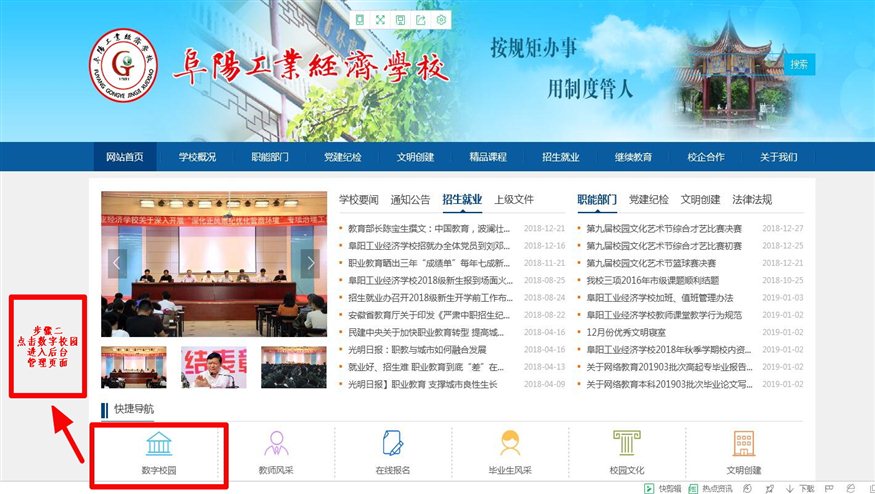Open the 教师风采 teacher icon
The height and width of the screenshot is (494, 875).
(x=276, y=443)
